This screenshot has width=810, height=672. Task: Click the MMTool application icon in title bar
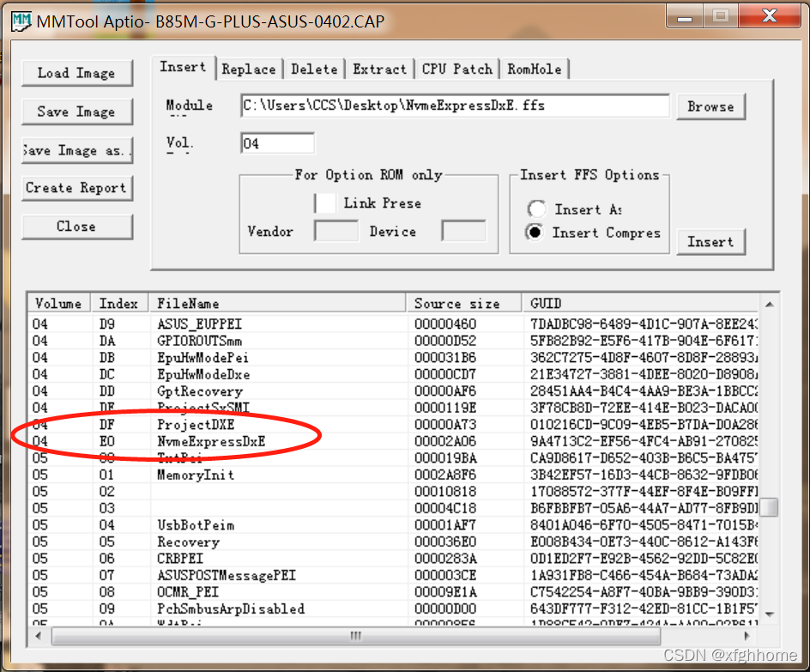[21, 21]
